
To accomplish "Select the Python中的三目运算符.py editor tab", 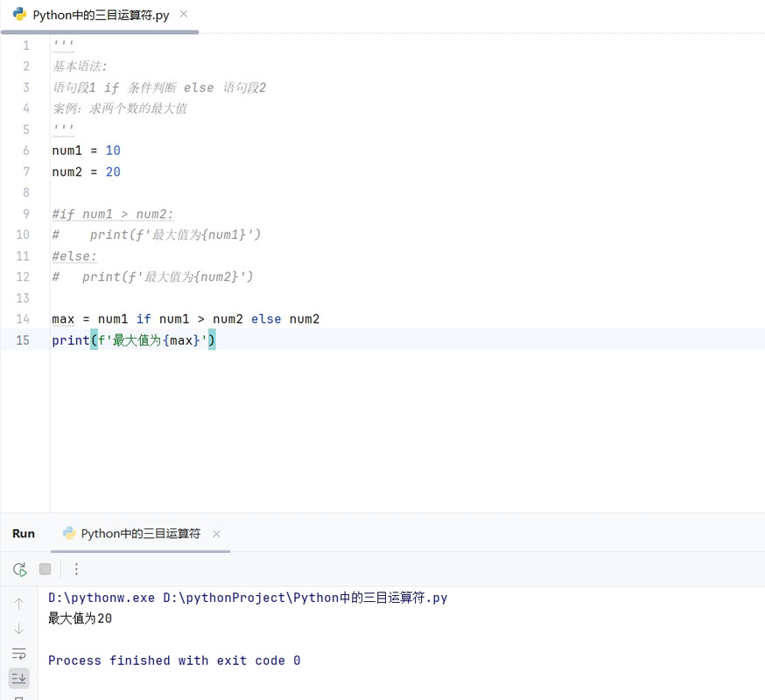I will pyautogui.click(x=101, y=15).
